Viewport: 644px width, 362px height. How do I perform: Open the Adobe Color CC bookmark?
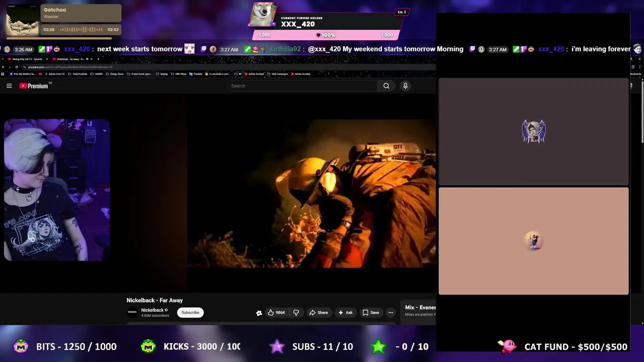pos(55,74)
